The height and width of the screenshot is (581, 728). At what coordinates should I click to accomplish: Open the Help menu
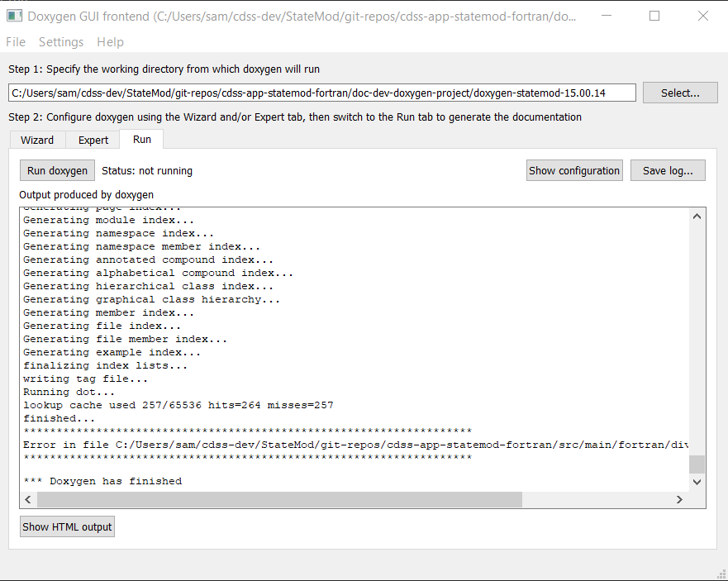tap(110, 42)
